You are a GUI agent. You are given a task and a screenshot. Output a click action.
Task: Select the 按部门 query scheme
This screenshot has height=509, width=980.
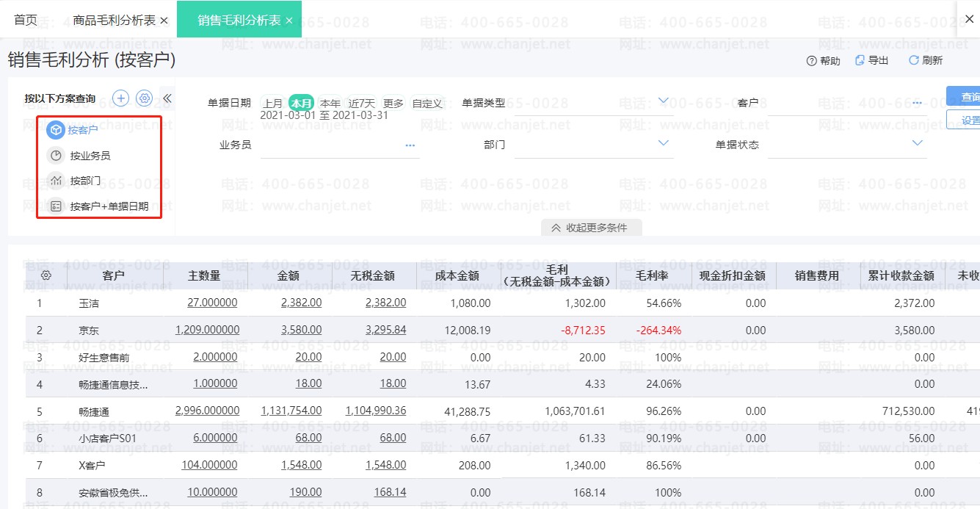coord(85,181)
